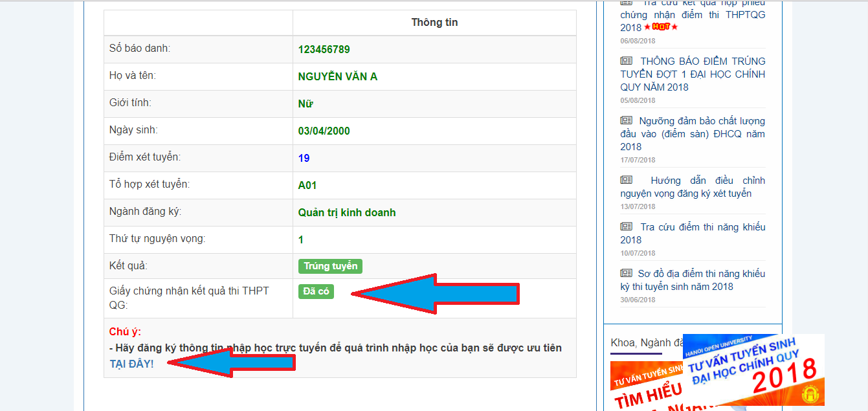Click newspaper icon next to Sơ đồ địa điểm thi

point(626,273)
